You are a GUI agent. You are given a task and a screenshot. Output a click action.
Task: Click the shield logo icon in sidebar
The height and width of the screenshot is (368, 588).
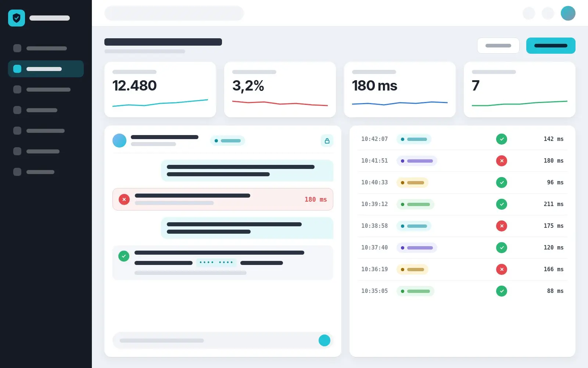click(17, 18)
